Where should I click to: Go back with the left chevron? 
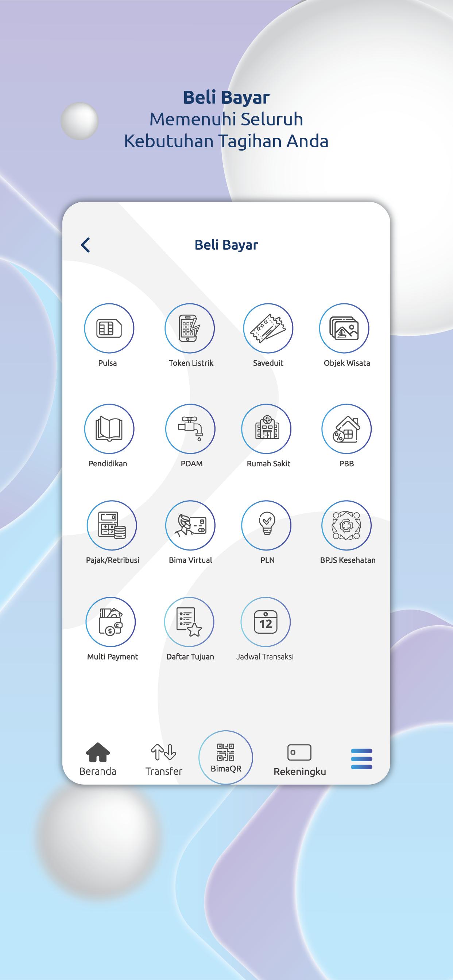(86, 245)
